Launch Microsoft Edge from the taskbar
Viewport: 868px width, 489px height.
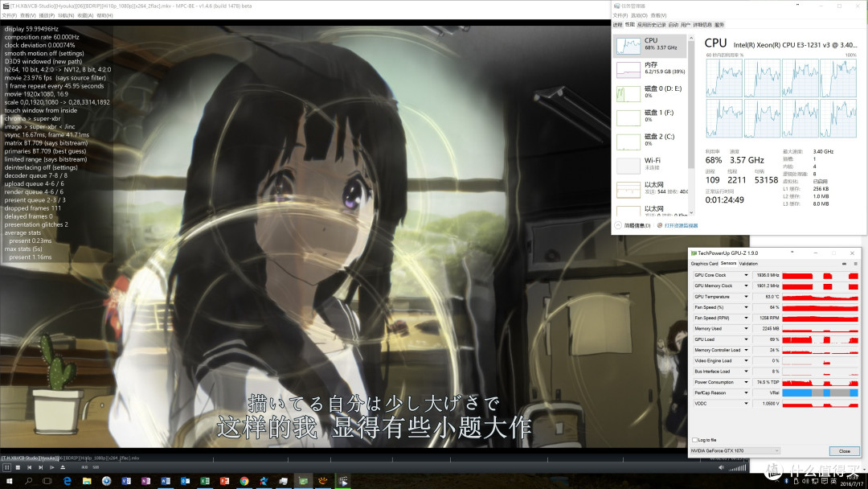[x=68, y=481]
